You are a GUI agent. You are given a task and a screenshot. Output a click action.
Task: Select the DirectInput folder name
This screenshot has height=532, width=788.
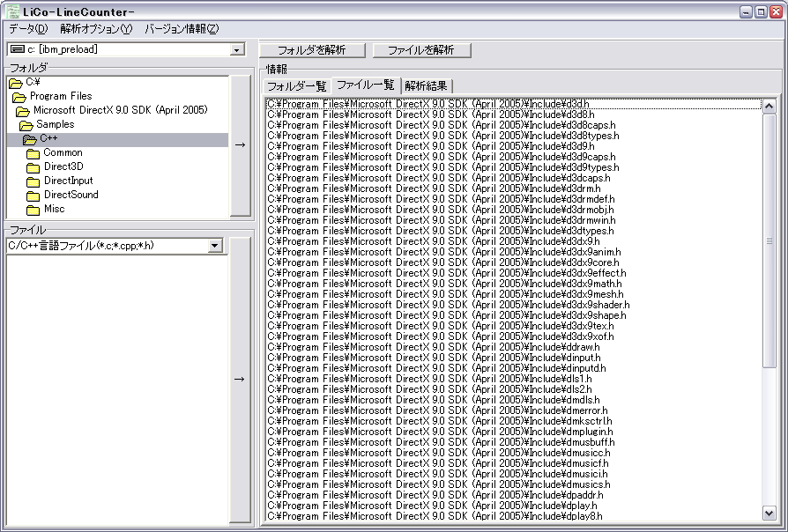pyautogui.click(x=69, y=181)
